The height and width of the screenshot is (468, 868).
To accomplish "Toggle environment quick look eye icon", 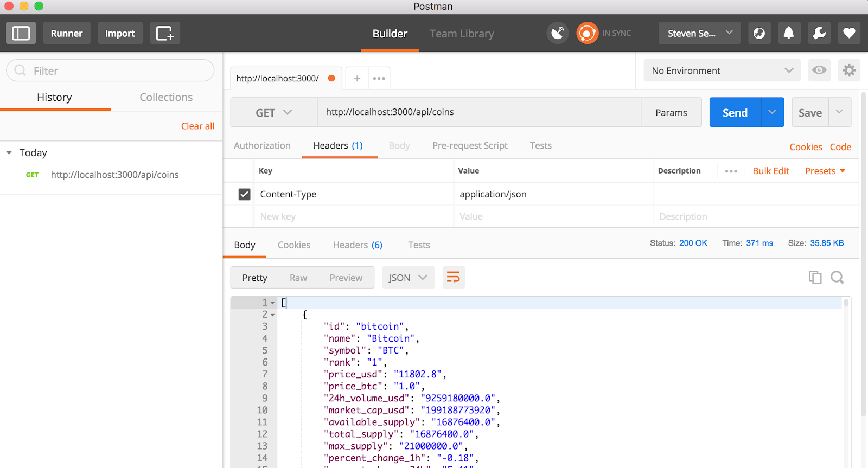I will click(819, 70).
